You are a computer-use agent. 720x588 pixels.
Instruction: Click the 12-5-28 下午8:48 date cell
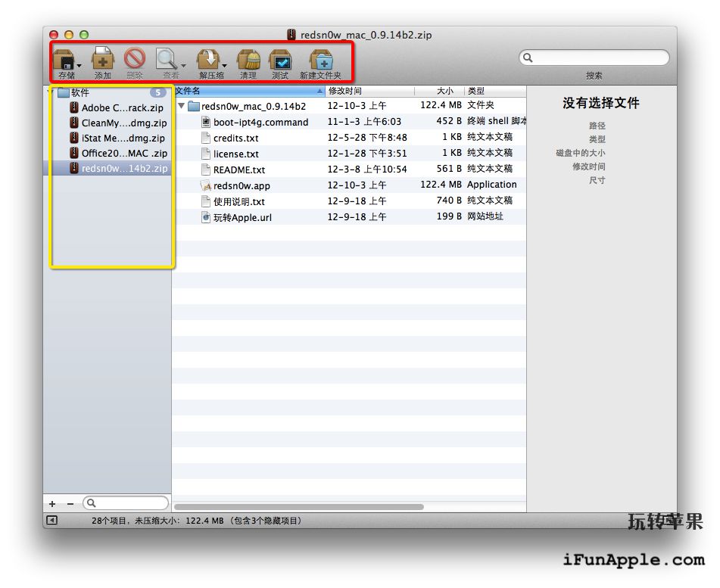coord(367,137)
